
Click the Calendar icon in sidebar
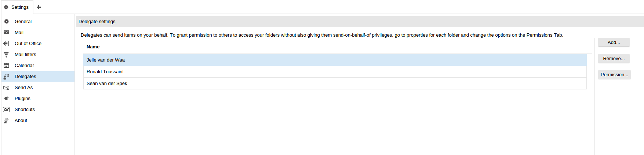[x=6, y=66]
